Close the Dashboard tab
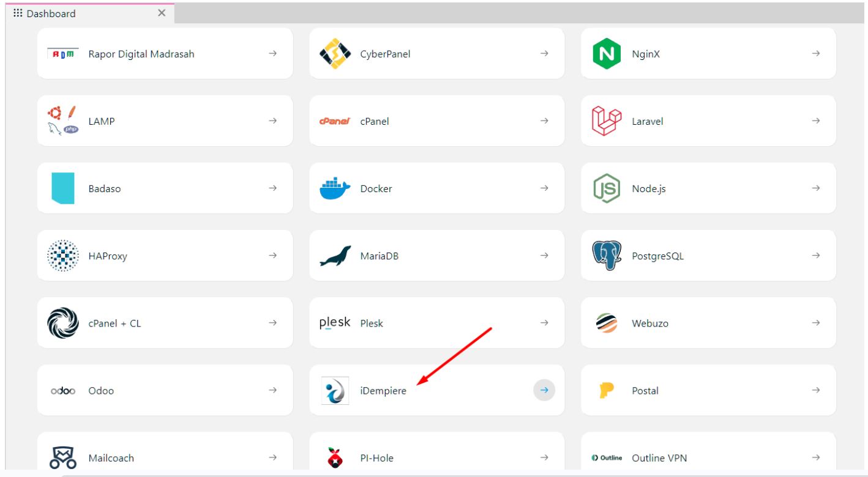868x477 pixels. [162, 13]
